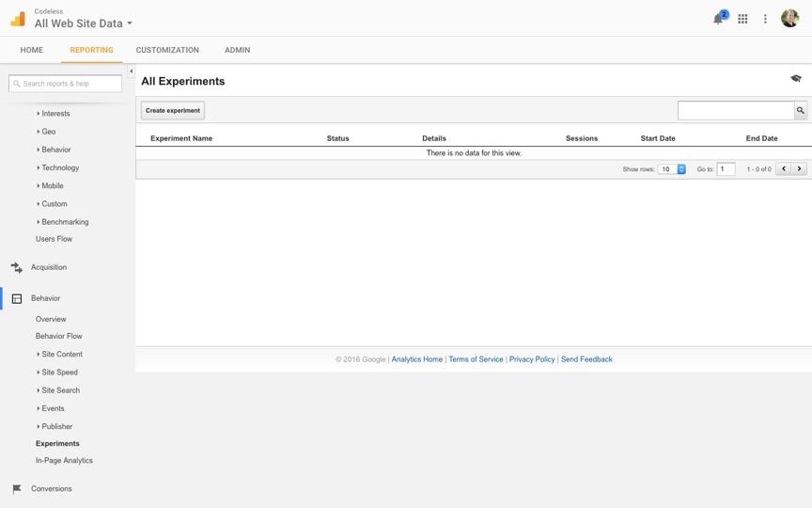
Task: Open the All Web Site Data dropdown
Action: tap(84, 24)
